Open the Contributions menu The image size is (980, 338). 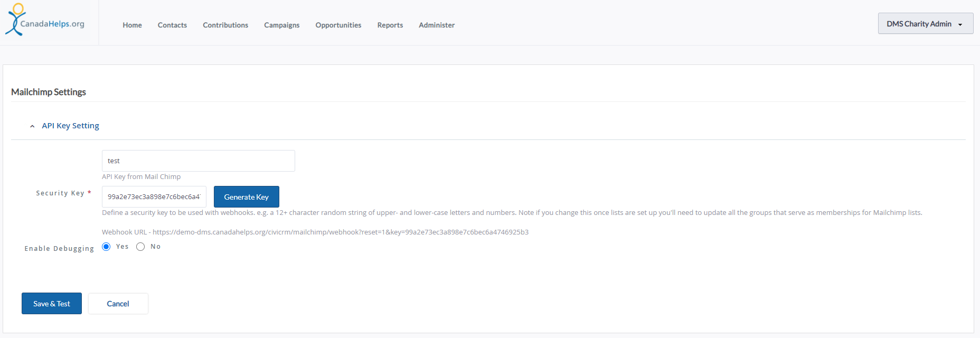(225, 25)
